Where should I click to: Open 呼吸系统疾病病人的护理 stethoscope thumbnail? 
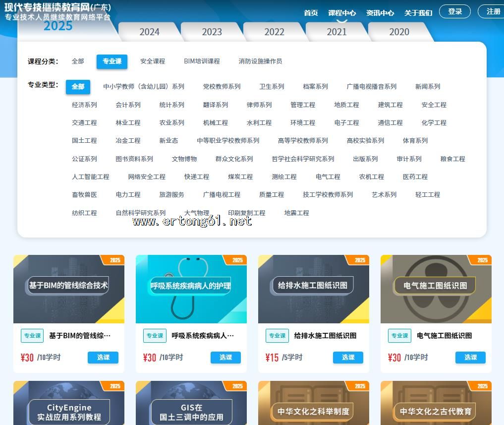[x=191, y=289]
